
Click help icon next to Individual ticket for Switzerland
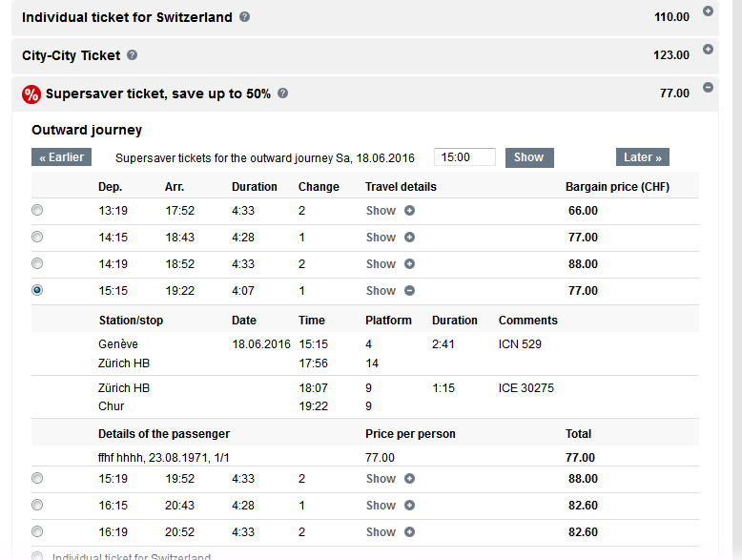(245, 17)
